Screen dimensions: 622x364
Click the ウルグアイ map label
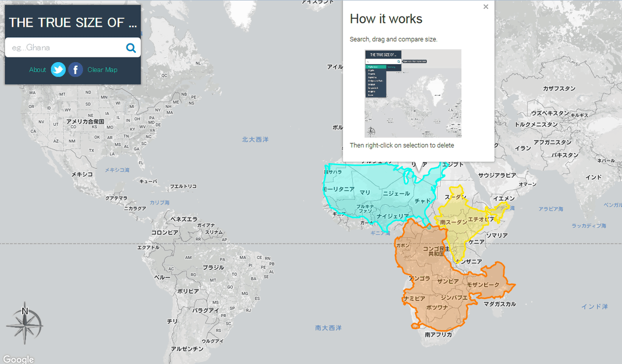tap(213, 341)
